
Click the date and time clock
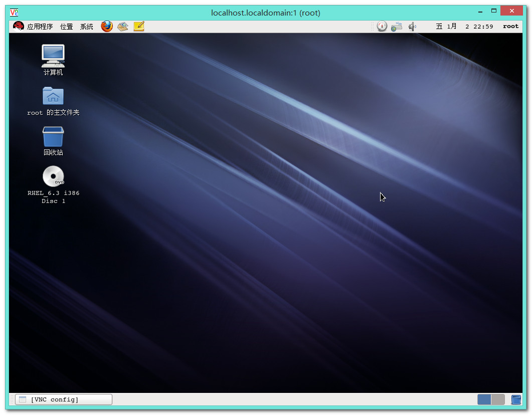point(464,27)
